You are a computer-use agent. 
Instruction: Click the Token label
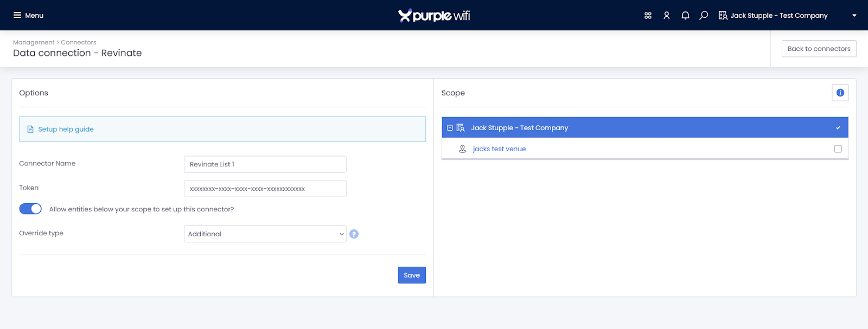coord(29,188)
